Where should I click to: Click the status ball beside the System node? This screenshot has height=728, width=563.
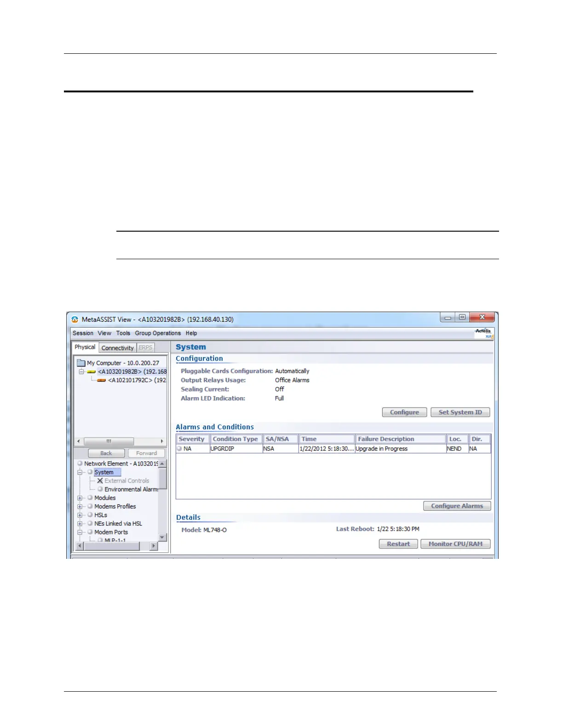pos(90,472)
